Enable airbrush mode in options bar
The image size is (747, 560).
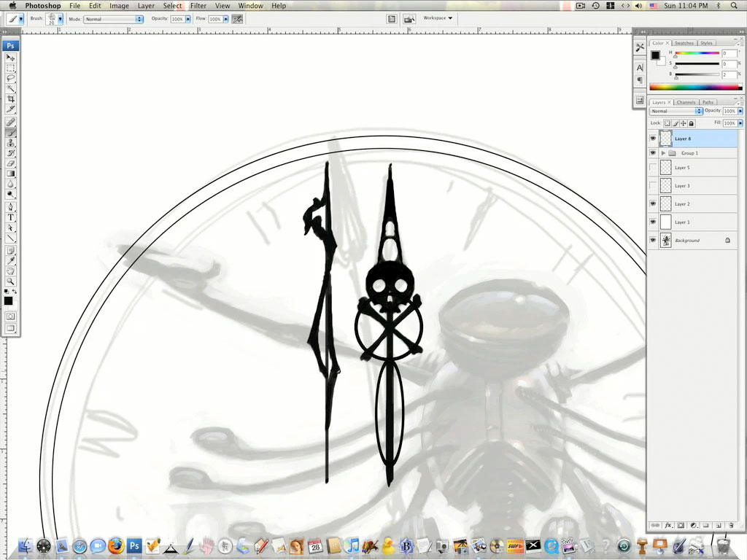237,19
